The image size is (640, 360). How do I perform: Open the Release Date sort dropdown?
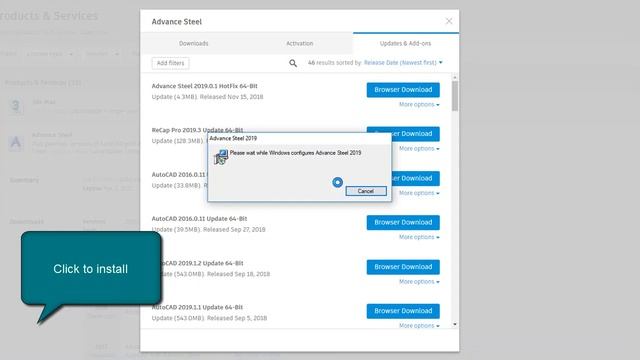point(403,62)
